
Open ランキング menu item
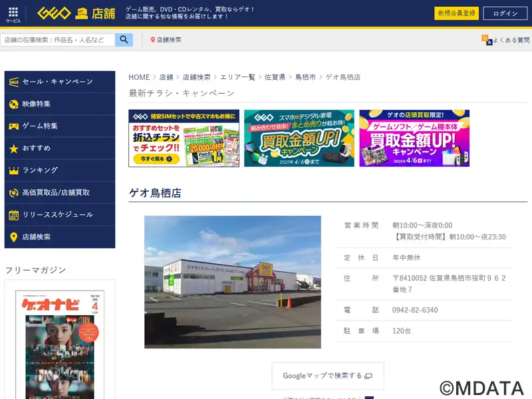point(60,170)
